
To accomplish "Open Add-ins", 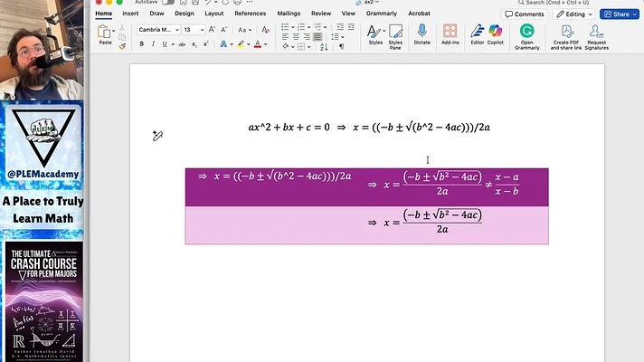I will (450, 34).
